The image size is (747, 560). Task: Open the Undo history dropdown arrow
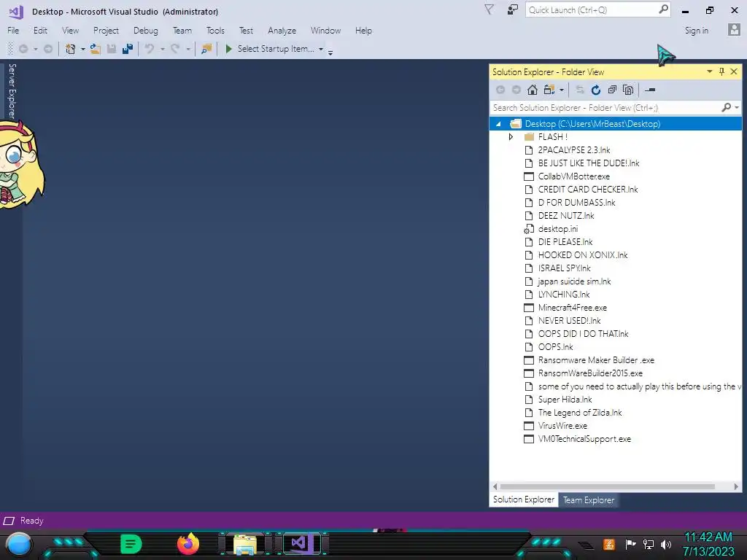coord(163,49)
